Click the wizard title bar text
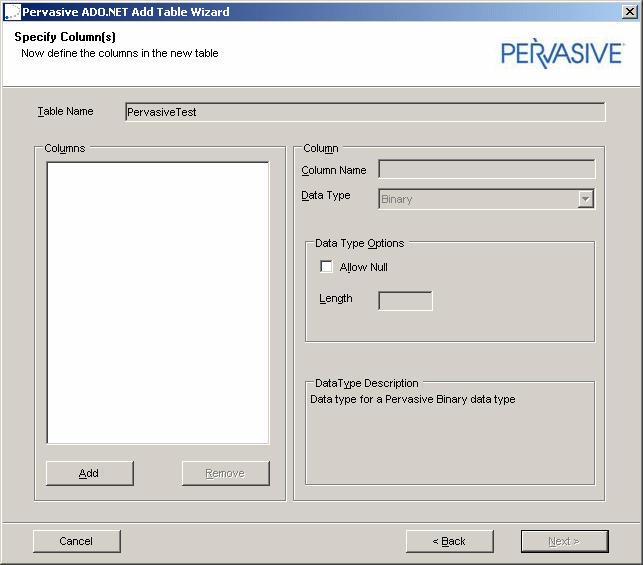The height and width of the screenshot is (565, 643). click(x=126, y=12)
